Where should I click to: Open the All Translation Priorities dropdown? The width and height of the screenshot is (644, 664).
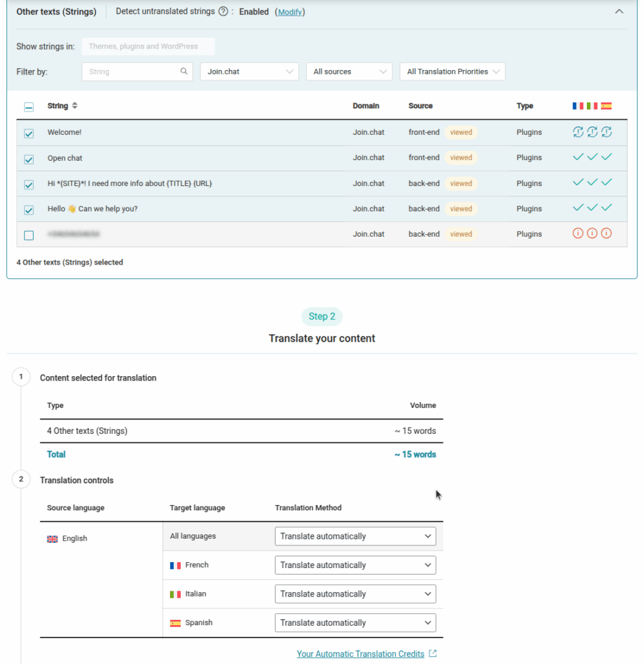point(452,72)
